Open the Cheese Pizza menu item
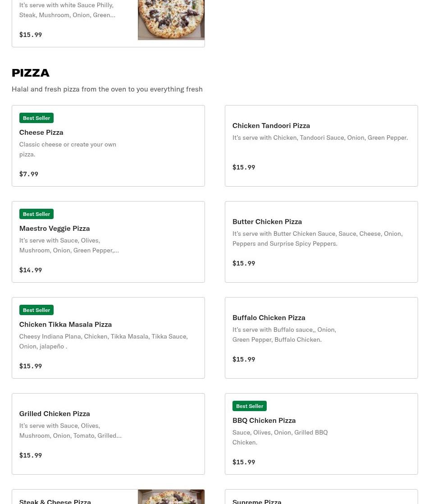Image resolution: width=428 pixels, height=504 pixels. coord(108,146)
